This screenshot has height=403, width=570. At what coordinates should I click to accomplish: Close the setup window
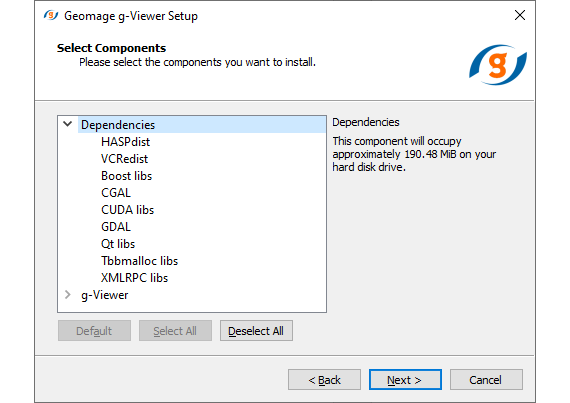click(520, 15)
